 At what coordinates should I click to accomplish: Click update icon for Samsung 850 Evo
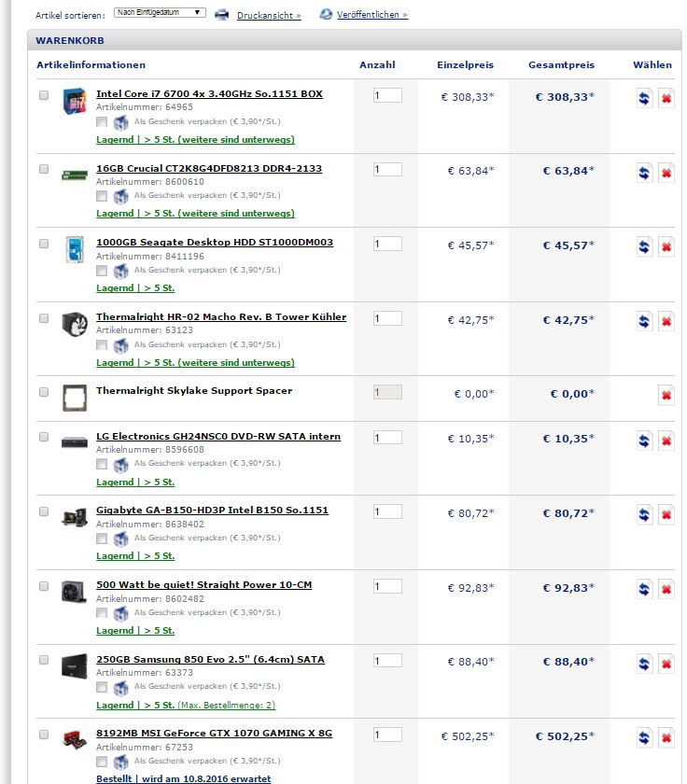(x=644, y=664)
